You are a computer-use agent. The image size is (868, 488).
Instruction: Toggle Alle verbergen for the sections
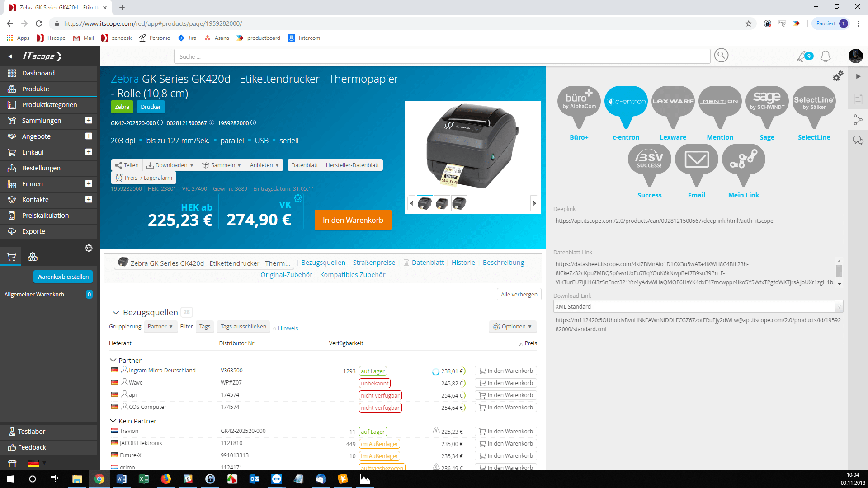tap(519, 294)
